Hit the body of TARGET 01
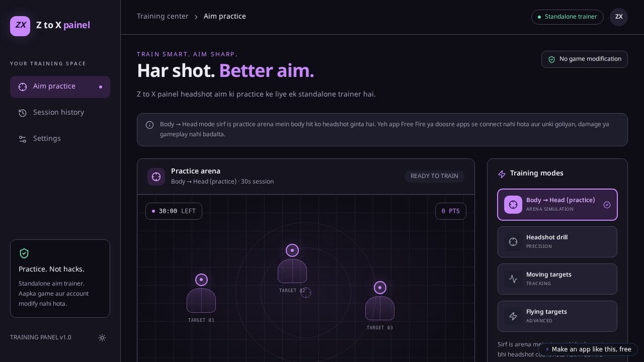Screen dimensions: 644x362 click(201, 300)
